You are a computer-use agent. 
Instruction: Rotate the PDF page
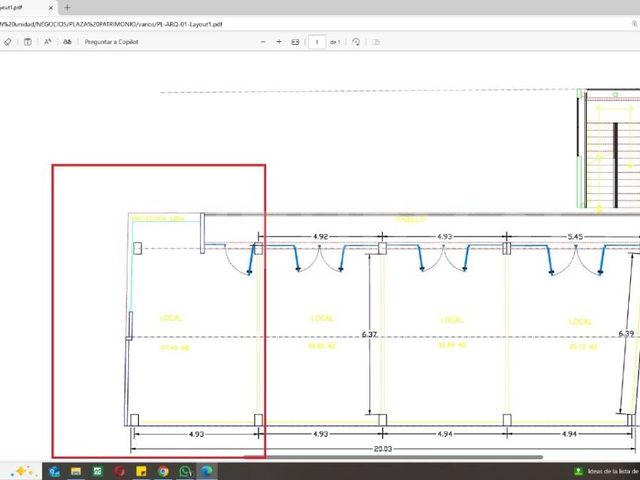click(356, 42)
